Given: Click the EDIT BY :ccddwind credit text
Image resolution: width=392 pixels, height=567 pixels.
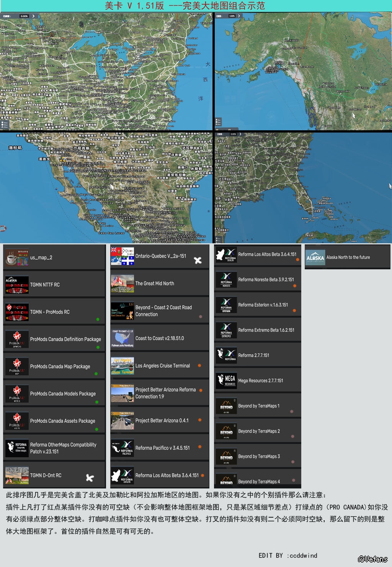Looking at the screenshot, I should (x=288, y=556).
